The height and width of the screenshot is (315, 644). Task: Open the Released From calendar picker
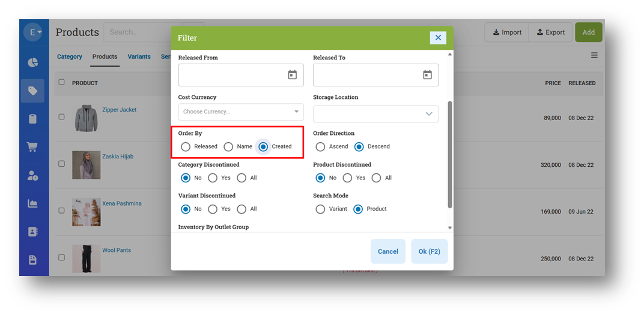[292, 75]
